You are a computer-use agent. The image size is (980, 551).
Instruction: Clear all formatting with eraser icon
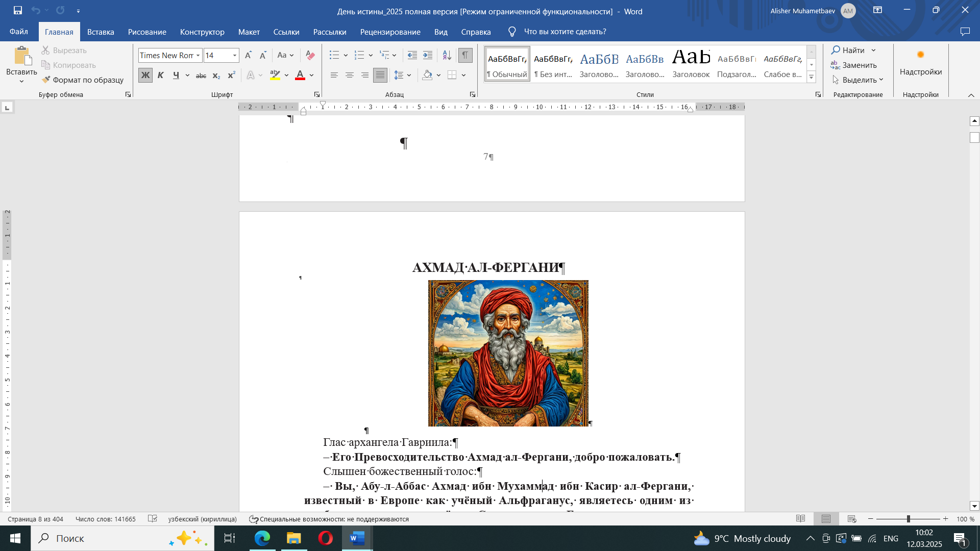click(x=310, y=55)
